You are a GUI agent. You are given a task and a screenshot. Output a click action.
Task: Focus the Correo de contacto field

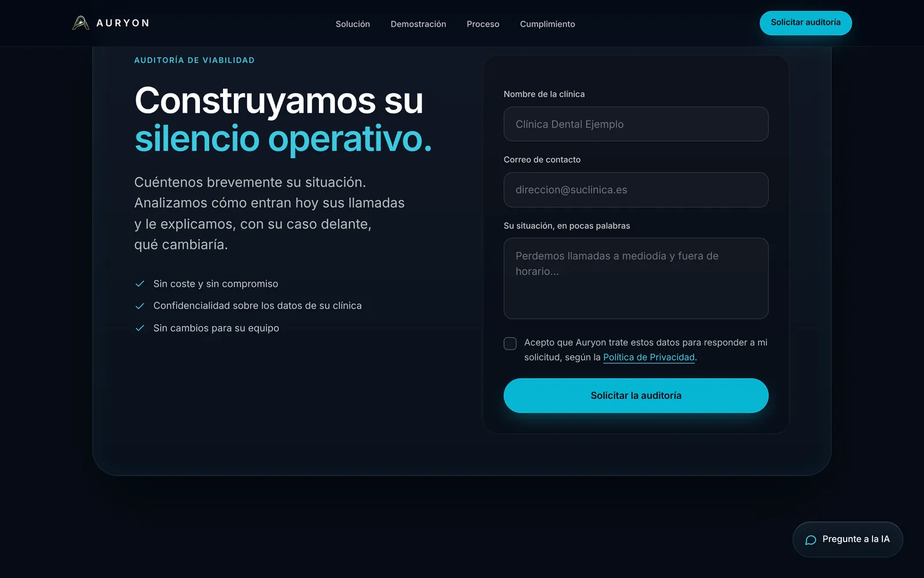coord(636,190)
